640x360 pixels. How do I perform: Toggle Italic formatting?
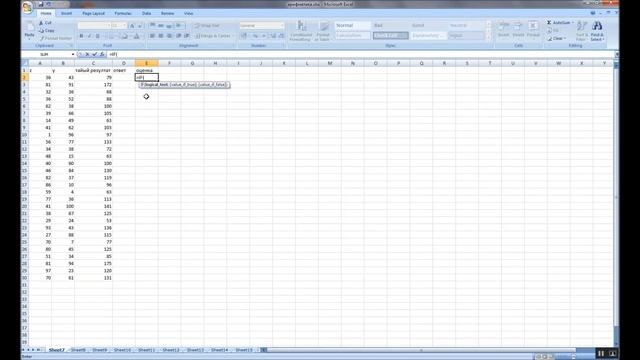[89, 36]
